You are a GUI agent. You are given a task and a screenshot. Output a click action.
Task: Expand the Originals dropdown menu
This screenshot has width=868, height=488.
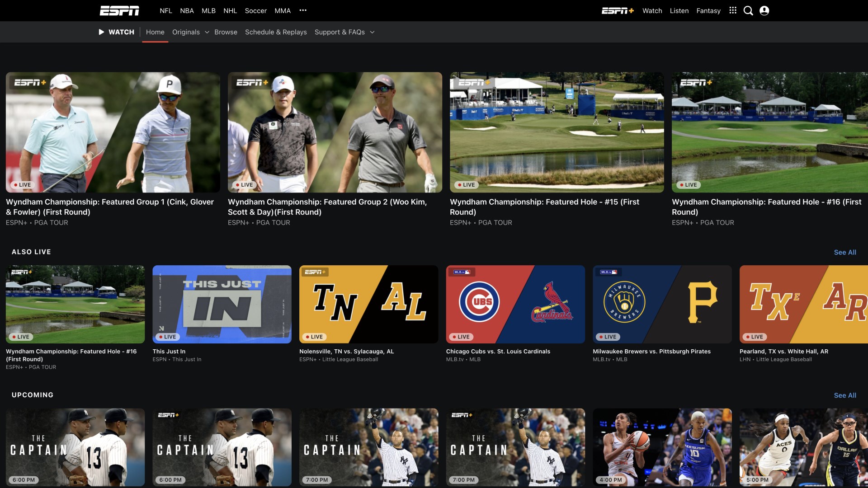[190, 32]
